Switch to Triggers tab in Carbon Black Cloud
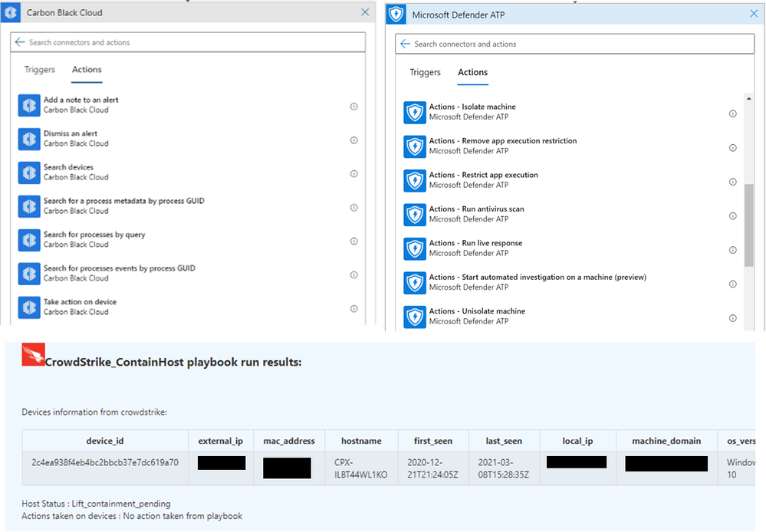766x532 pixels. tap(40, 69)
